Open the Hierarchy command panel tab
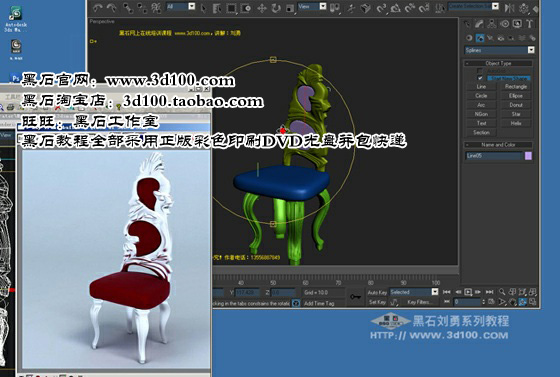 492,24
